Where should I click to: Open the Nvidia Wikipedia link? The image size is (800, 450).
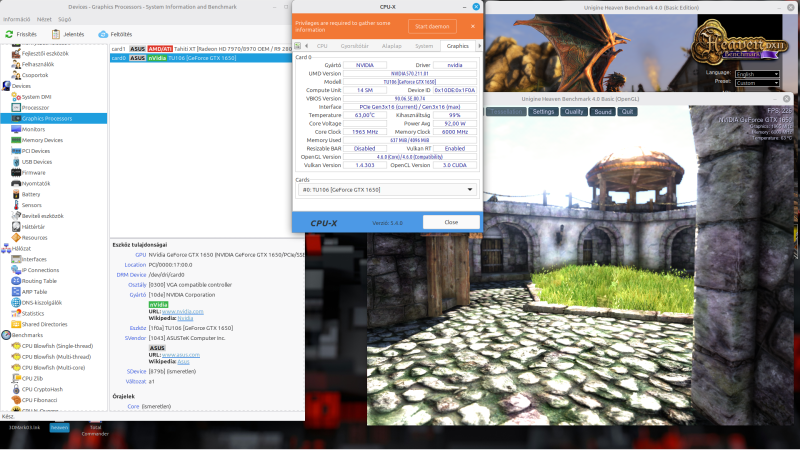click(x=185, y=318)
